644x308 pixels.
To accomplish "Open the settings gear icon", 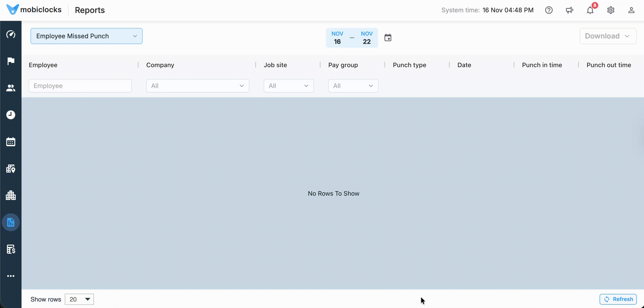I will coord(611,10).
